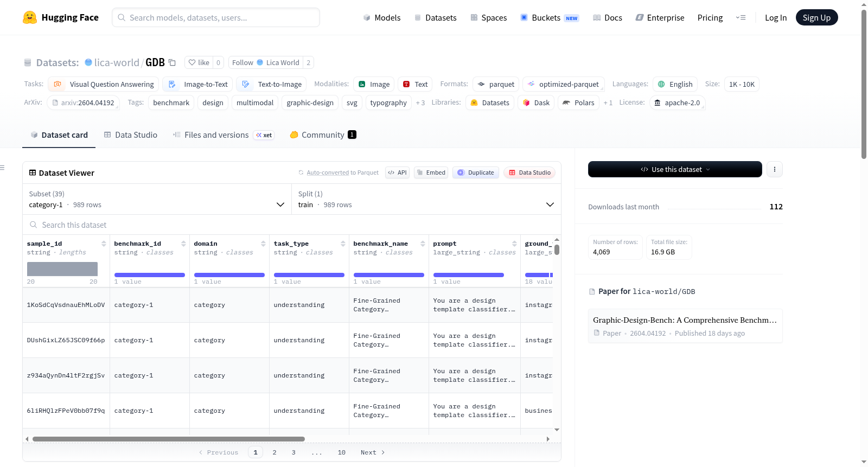Show the +1 additional libraries
868x467 pixels.
tap(608, 103)
